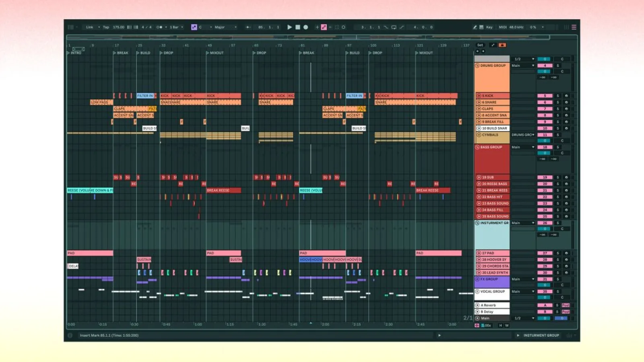Click the 27 PAD track fold button
Image resolution: width=644 pixels, height=362 pixels.
click(x=479, y=253)
